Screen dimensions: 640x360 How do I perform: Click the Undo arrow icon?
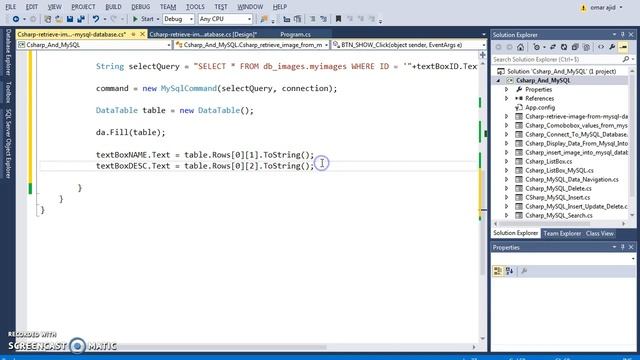[x=96, y=19]
